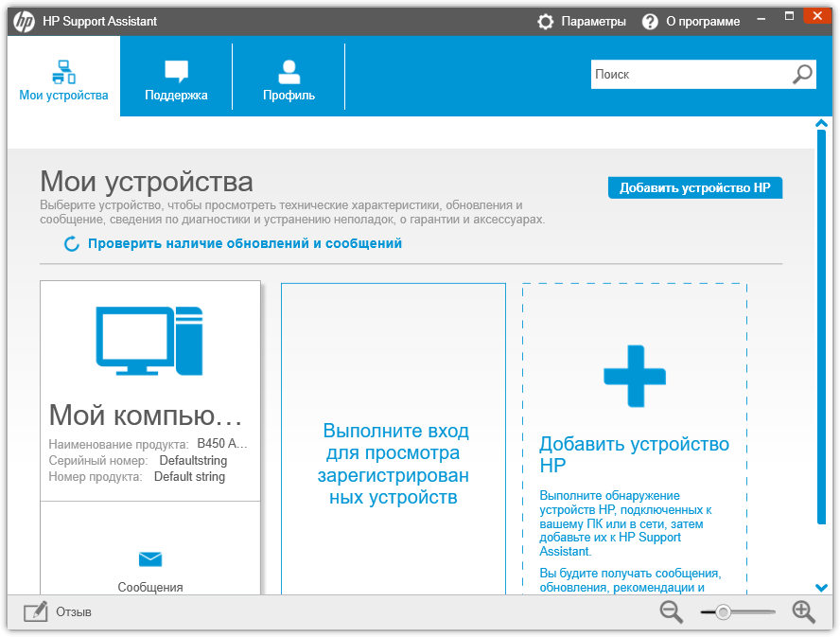Click the scrollbar up arrow
Viewport: 840px width, 637px height.
tap(821, 124)
